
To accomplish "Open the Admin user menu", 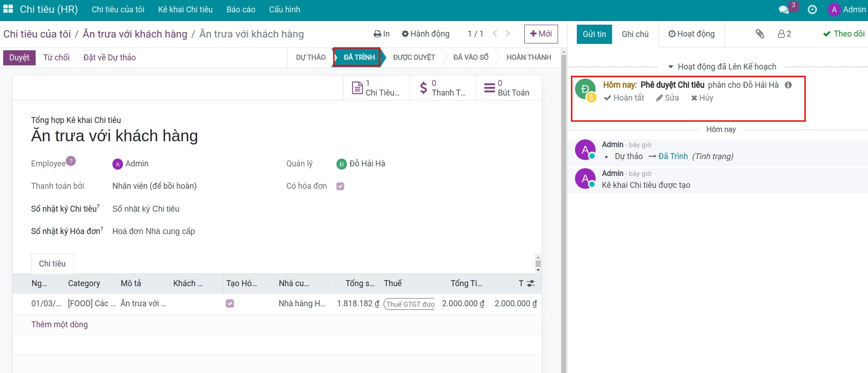I will click(x=847, y=10).
